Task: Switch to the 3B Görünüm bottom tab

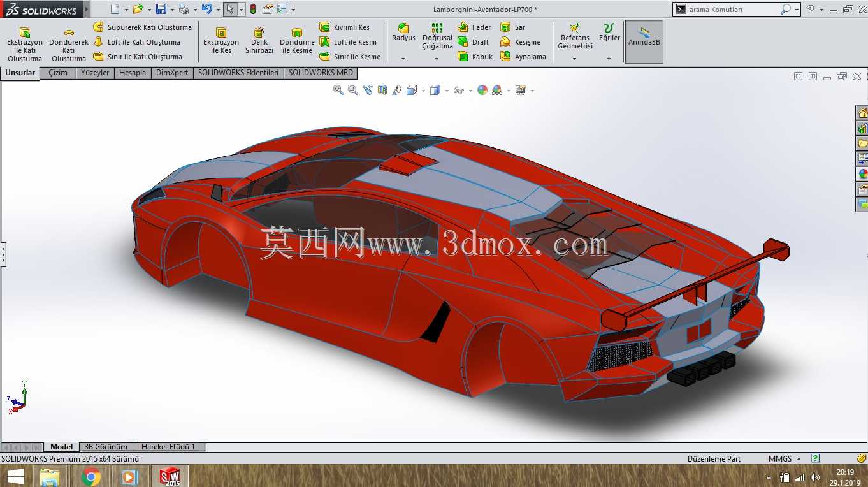Action: pos(106,447)
